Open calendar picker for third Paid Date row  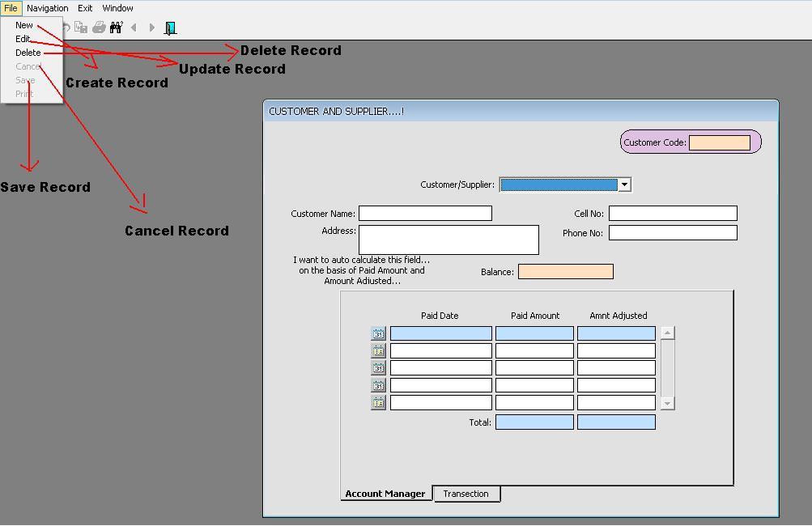[378, 368]
